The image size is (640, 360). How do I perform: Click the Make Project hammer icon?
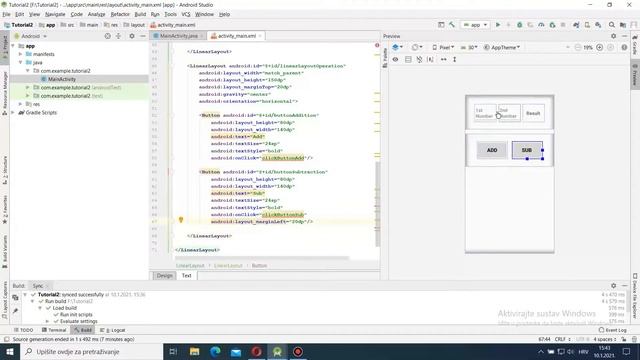tap(452, 25)
